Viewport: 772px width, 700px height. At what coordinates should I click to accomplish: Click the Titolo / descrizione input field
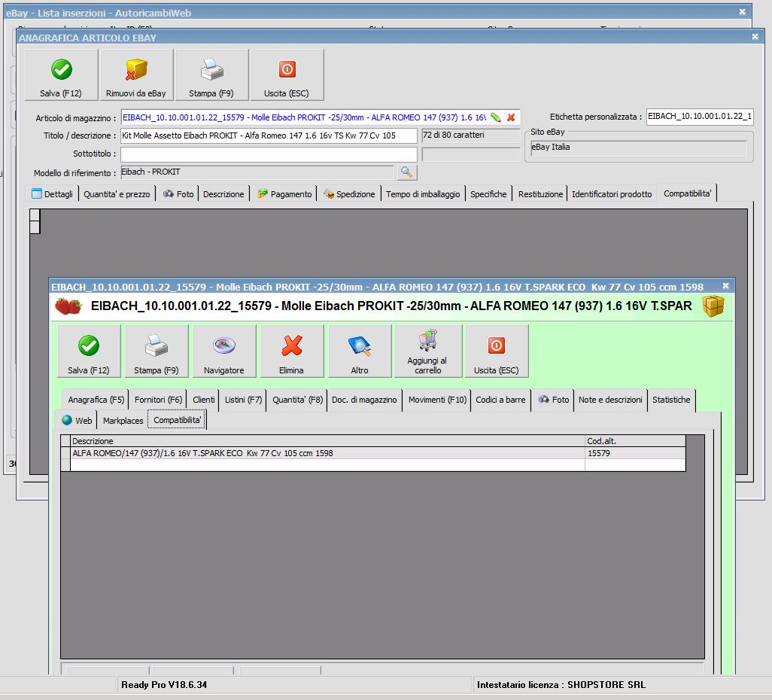pos(269,135)
